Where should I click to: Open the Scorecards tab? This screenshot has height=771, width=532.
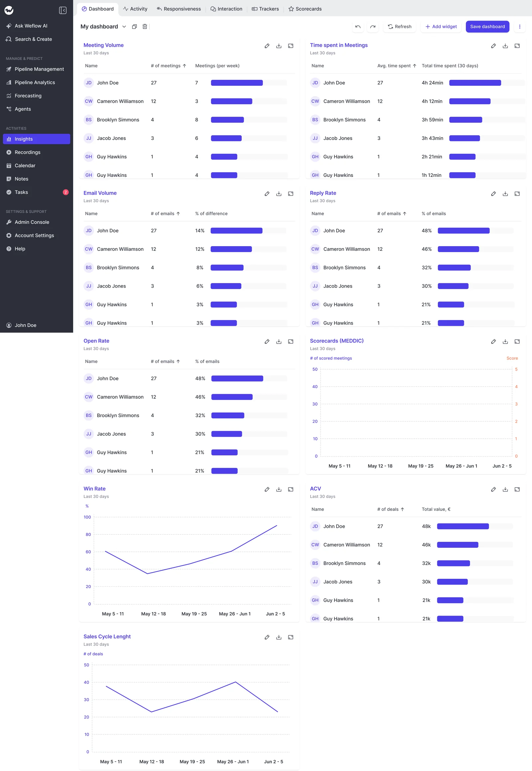click(x=305, y=9)
